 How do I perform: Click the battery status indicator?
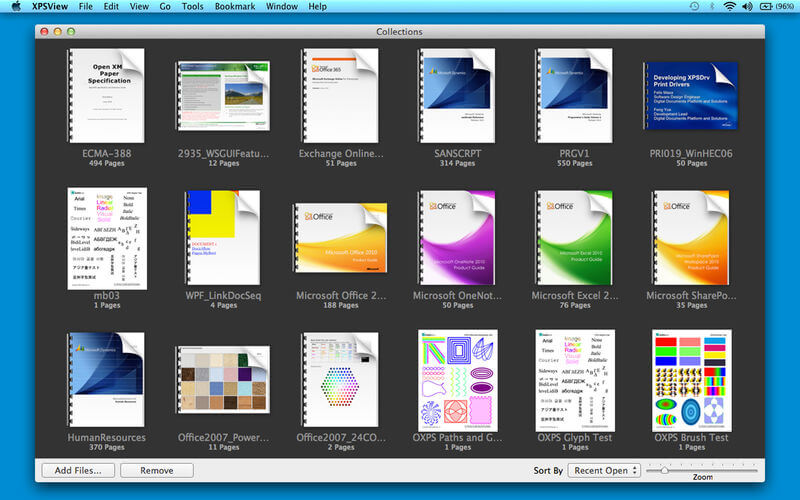pos(777,6)
